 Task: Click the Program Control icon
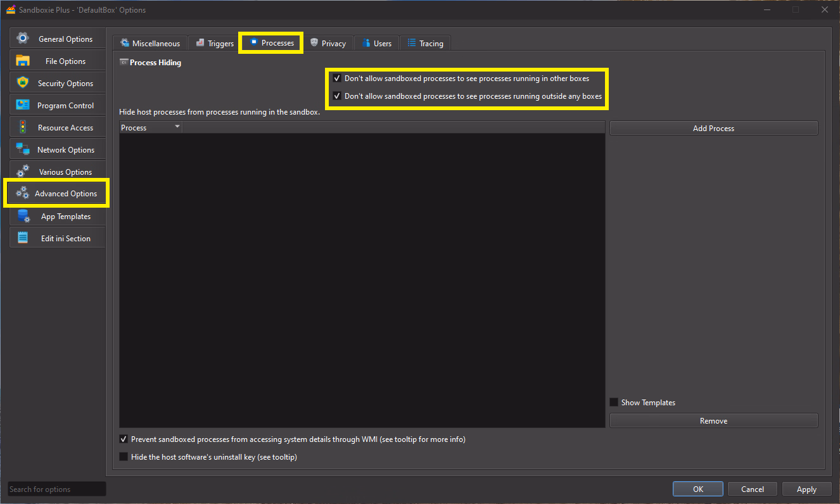click(x=23, y=105)
